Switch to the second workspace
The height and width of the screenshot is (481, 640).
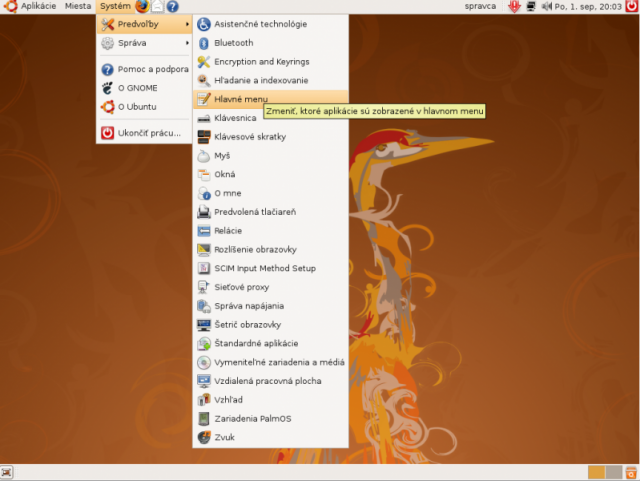[614, 472]
